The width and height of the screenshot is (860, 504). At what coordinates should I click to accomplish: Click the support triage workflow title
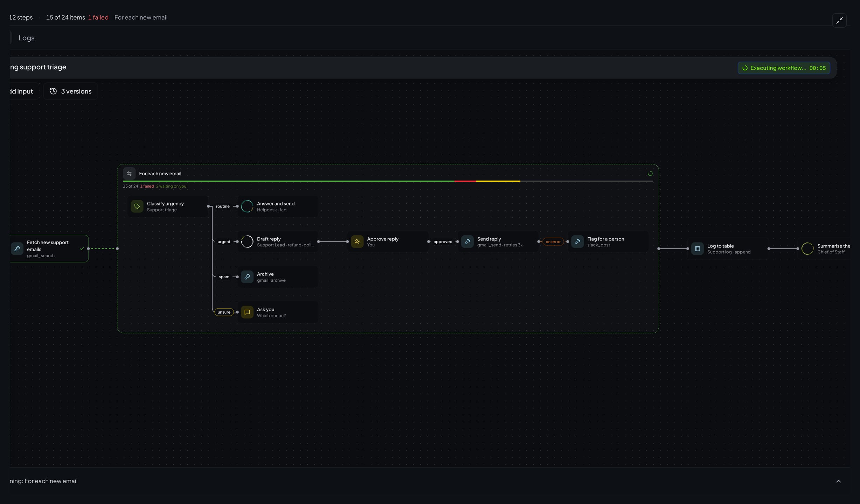click(x=38, y=67)
